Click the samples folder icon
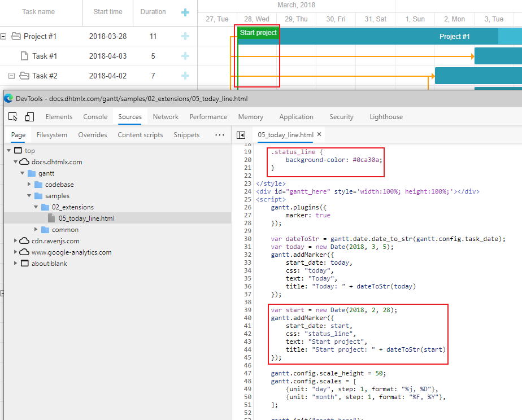522x420 pixels. click(38, 196)
